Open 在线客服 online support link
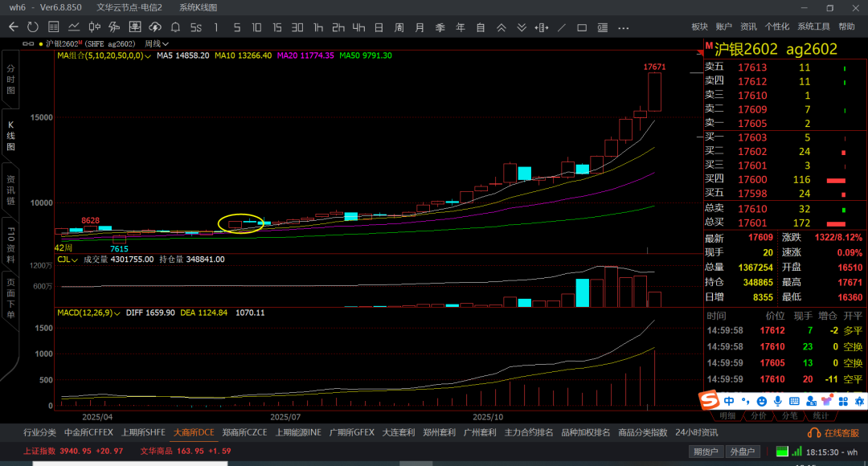This screenshot has height=466, width=868. click(835, 433)
